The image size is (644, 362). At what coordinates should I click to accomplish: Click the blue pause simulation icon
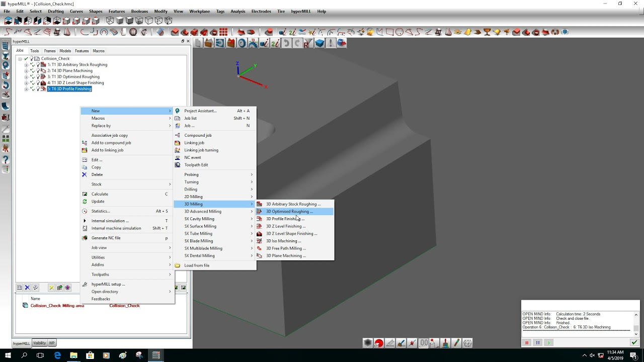pos(537,343)
